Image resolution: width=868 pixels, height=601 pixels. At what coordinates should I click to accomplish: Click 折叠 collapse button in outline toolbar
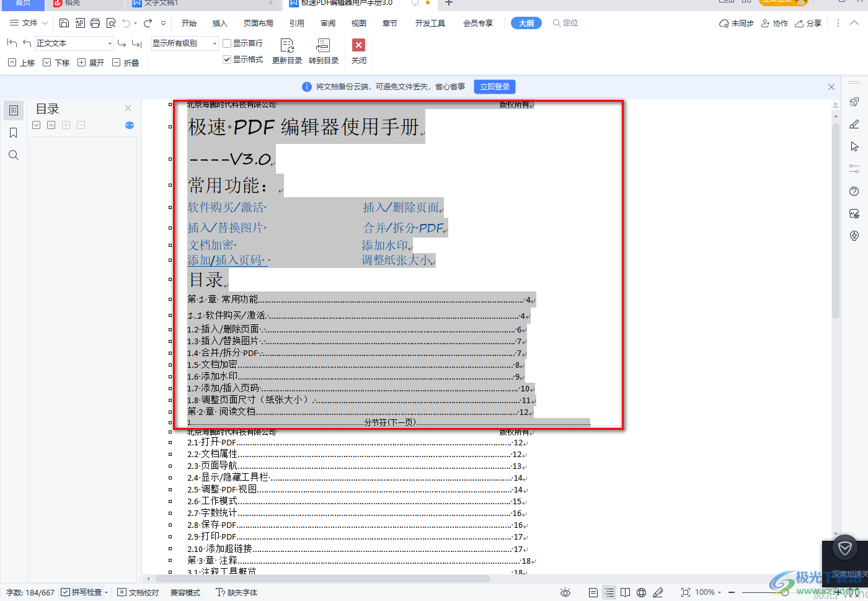click(125, 63)
